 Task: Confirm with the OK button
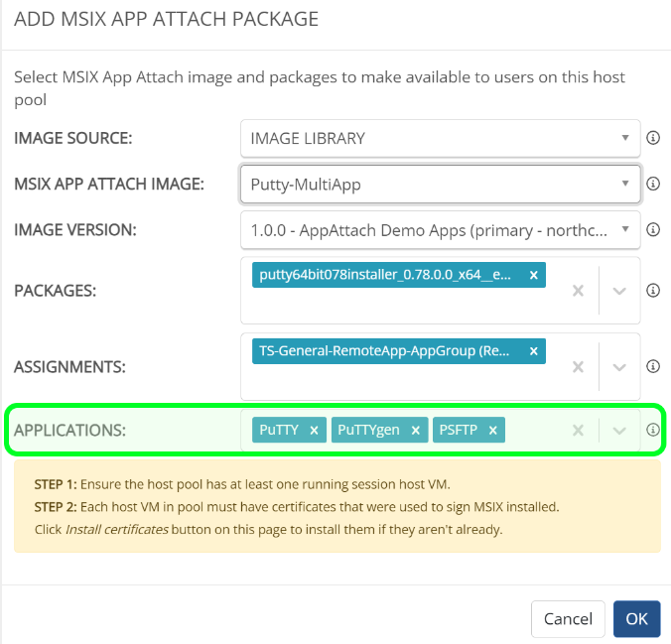click(x=636, y=619)
